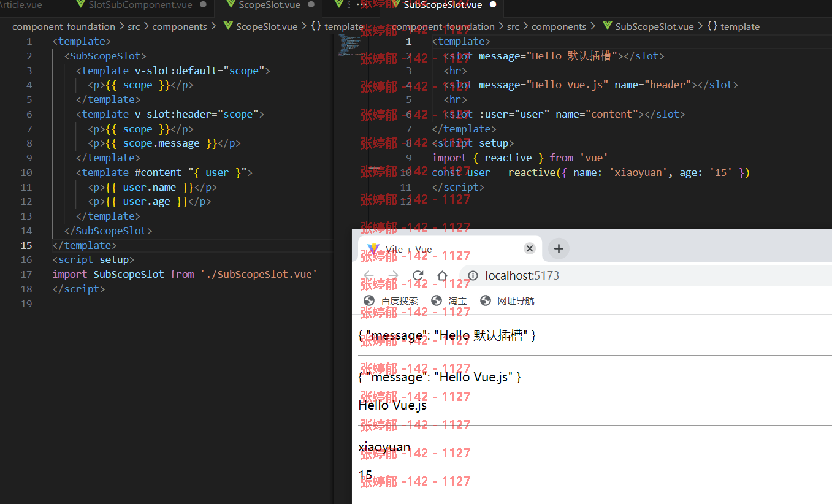
Task: Open src breadcrumb in left editor
Action: point(134,26)
